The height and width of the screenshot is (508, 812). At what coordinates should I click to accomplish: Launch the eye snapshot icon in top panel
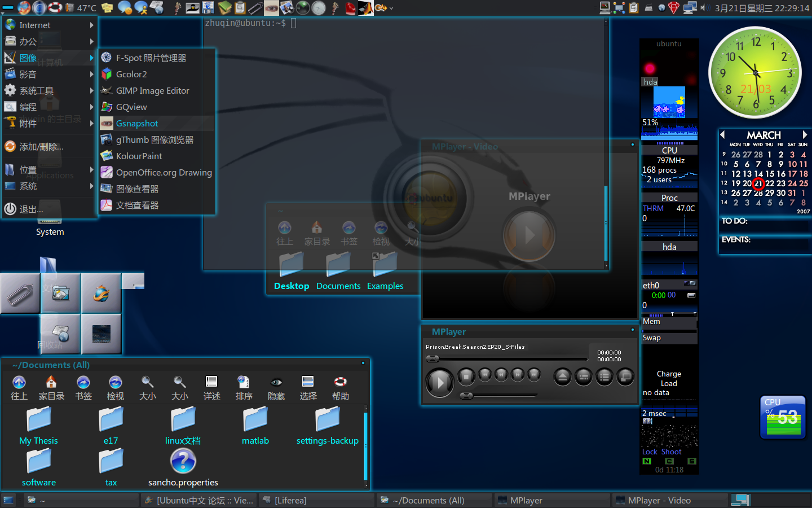point(271,8)
